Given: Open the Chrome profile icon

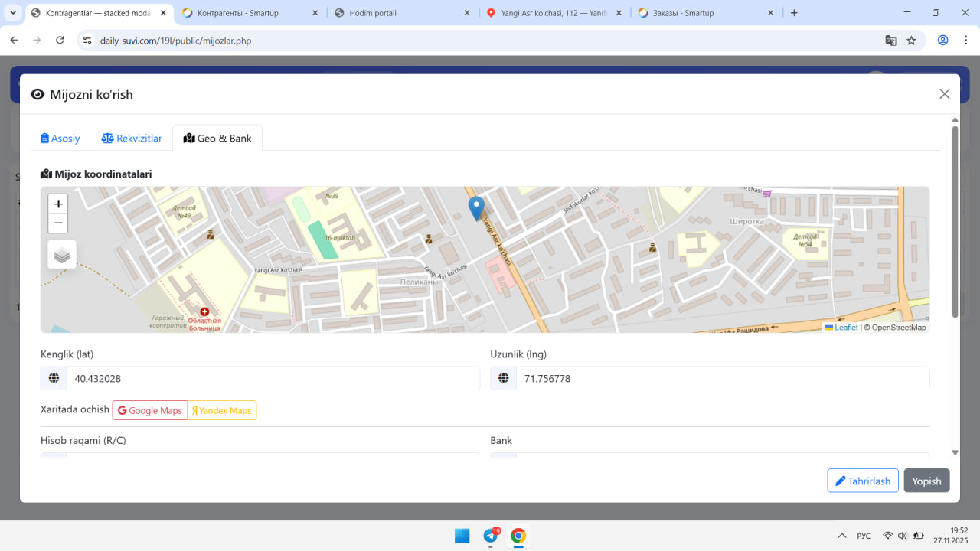Looking at the screenshot, I should click(x=943, y=41).
